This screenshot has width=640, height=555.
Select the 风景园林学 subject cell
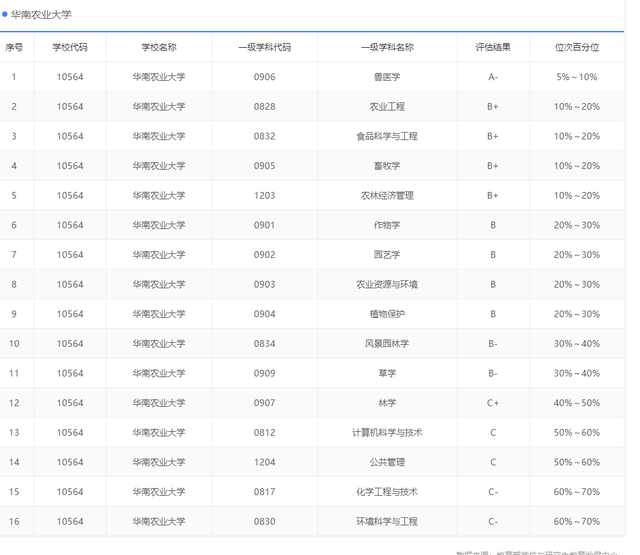pos(387,344)
